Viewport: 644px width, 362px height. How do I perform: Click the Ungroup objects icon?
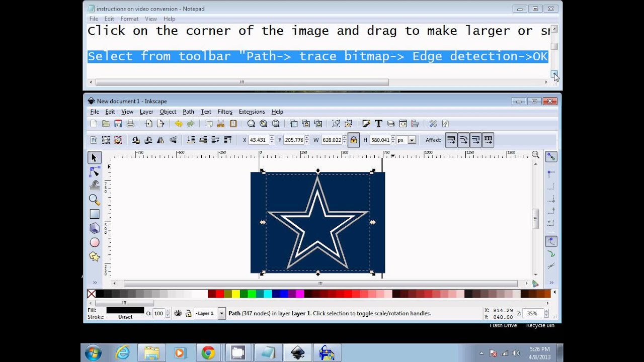click(x=348, y=124)
